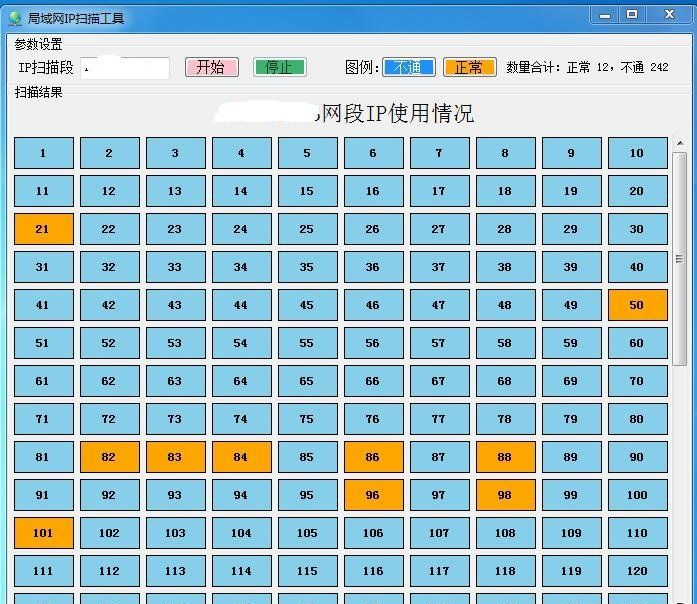Select the orange cell 98
This screenshot has width=697, height=604.
click(505, 495)
